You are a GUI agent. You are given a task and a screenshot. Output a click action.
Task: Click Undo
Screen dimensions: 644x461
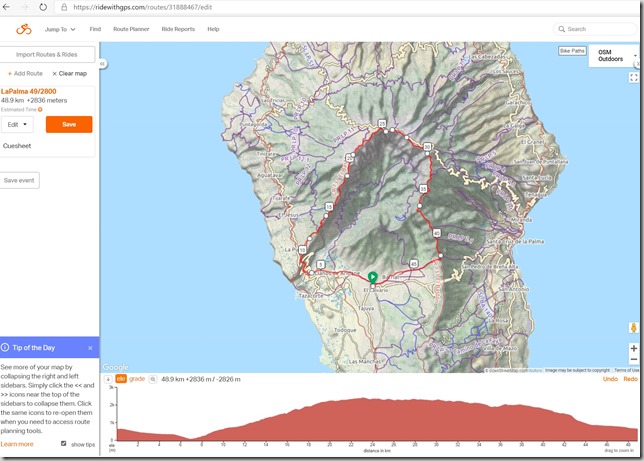pos(610,379)
